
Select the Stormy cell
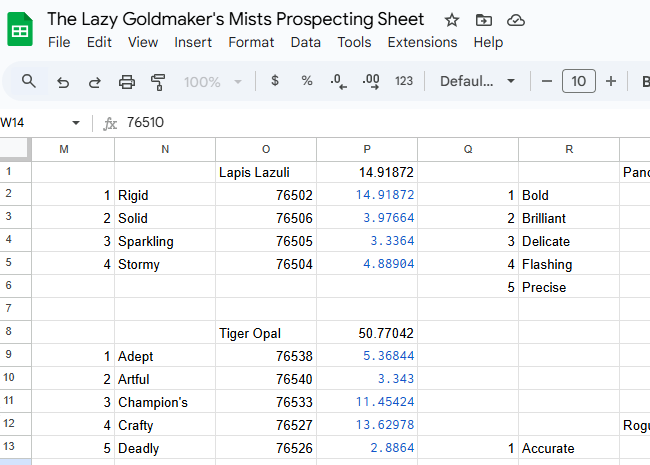[x=165, y=264]
